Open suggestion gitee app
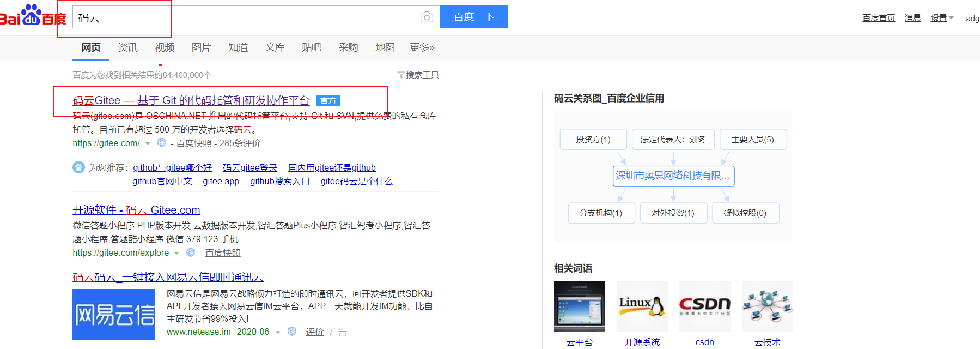 coord(221,181)
